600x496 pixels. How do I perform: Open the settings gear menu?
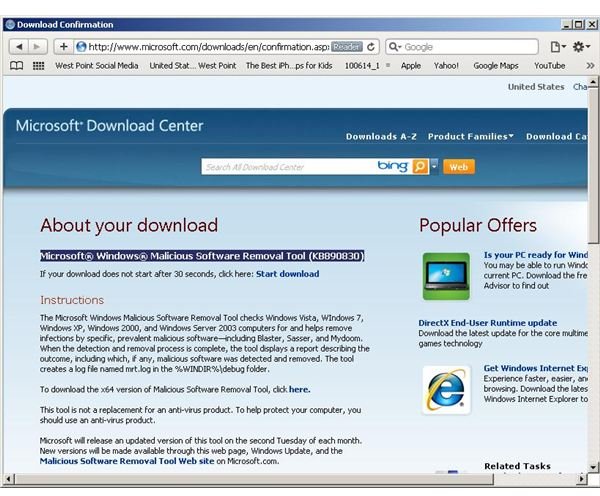(x=581, y=47)
